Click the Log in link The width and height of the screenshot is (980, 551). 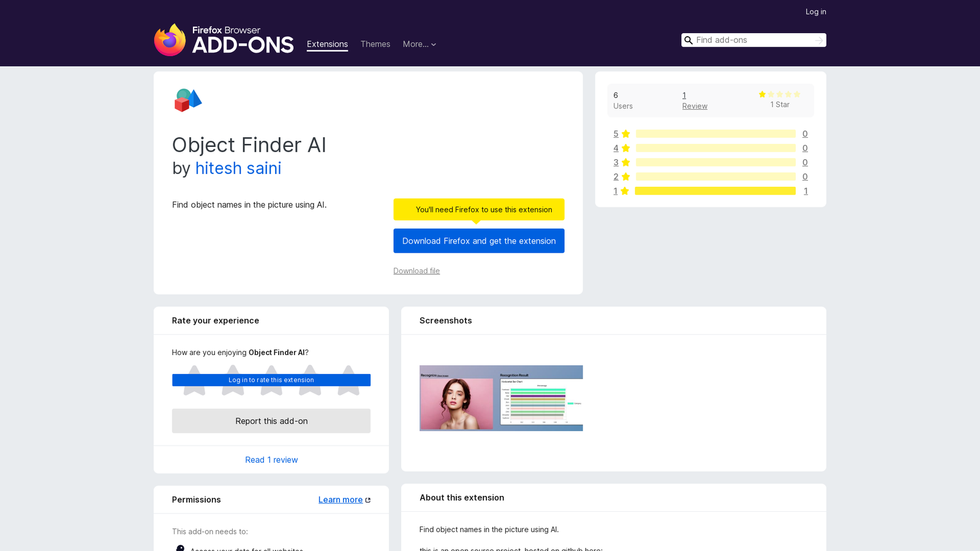pos(815,12)
